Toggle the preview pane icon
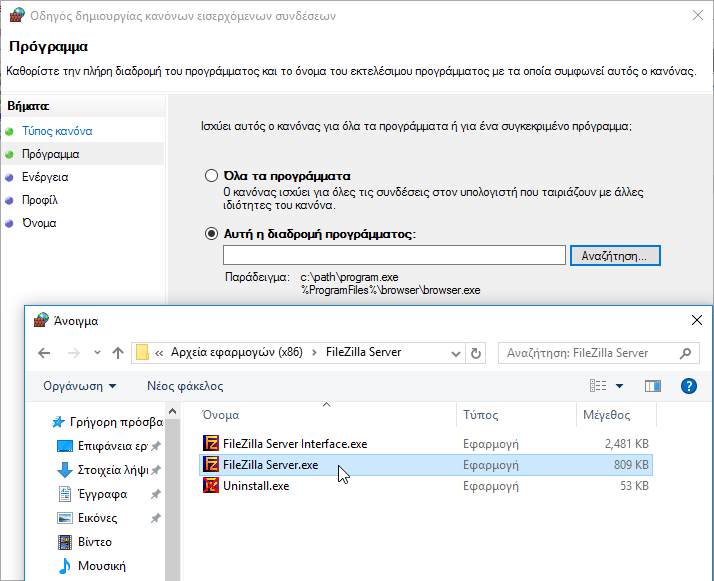The image size is (714, 581). 653,386
